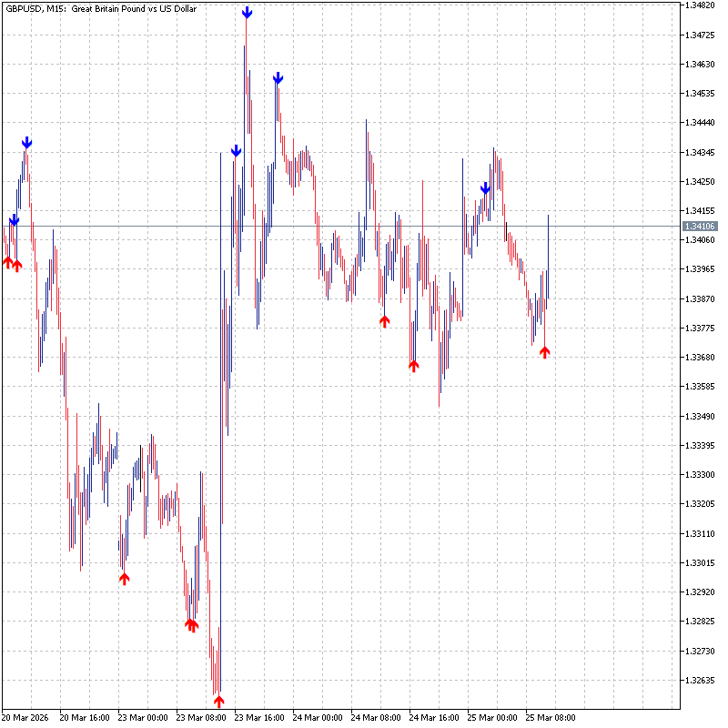Screen dimensions: 728x728
Task: Select the blue arrow left of the tallest spike
Action: [x=236, y=151]
